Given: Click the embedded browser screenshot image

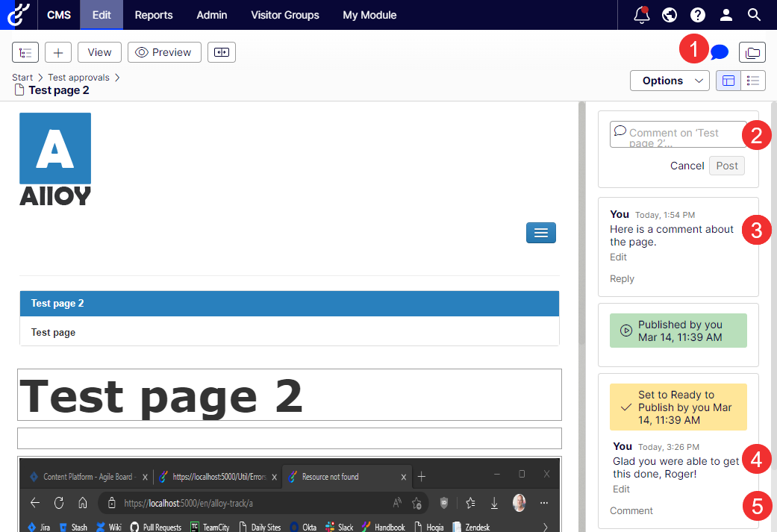Looking at the screenshot, I should tap(290, 495).
